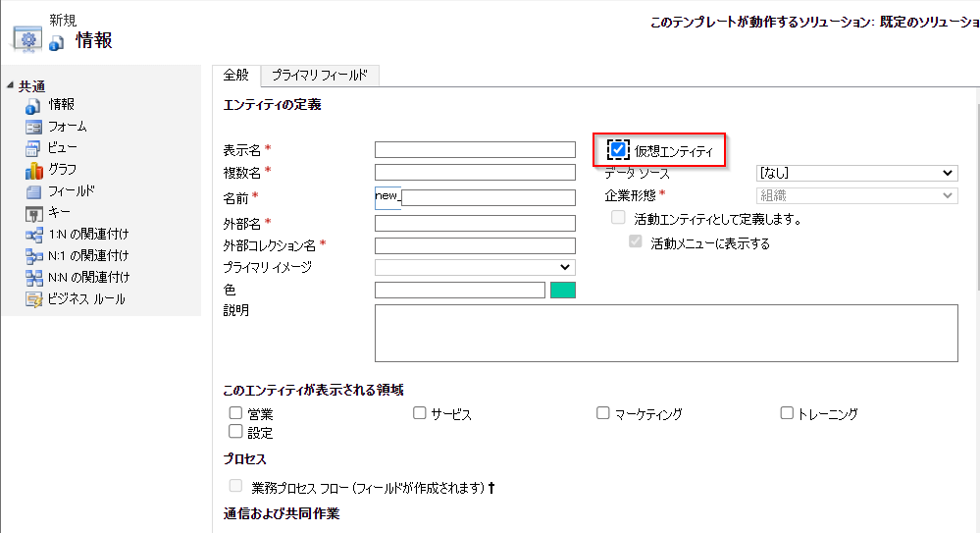Open フォーム in the navigation tree

(x=68, y=127)
